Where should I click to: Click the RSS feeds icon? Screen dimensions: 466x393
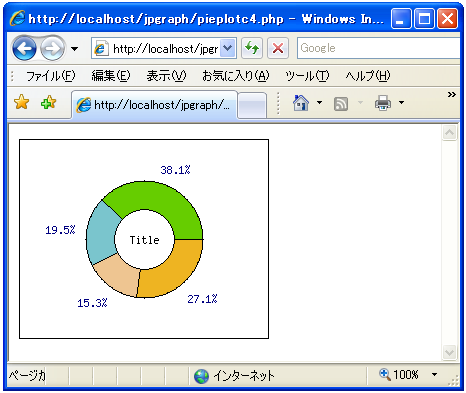[341, 103]
